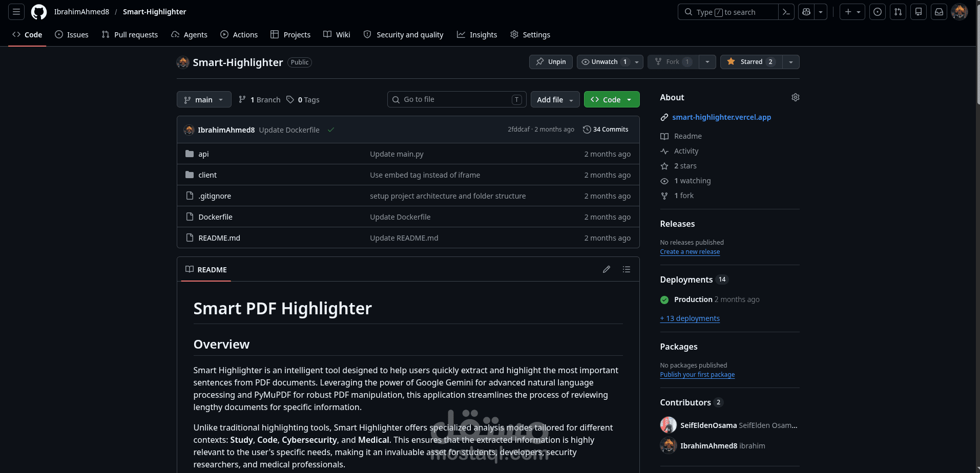Click Create a new release

(x=690, y=252)
